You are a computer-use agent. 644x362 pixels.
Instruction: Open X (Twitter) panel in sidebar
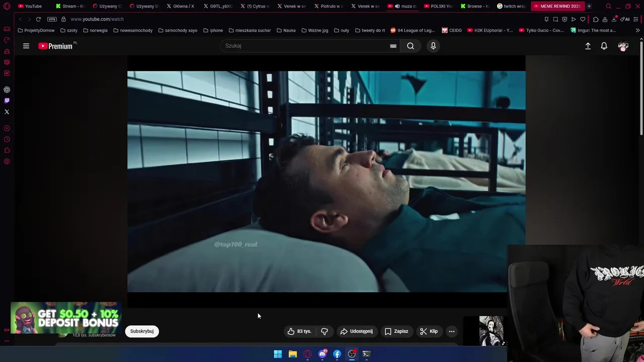(7, 112)
